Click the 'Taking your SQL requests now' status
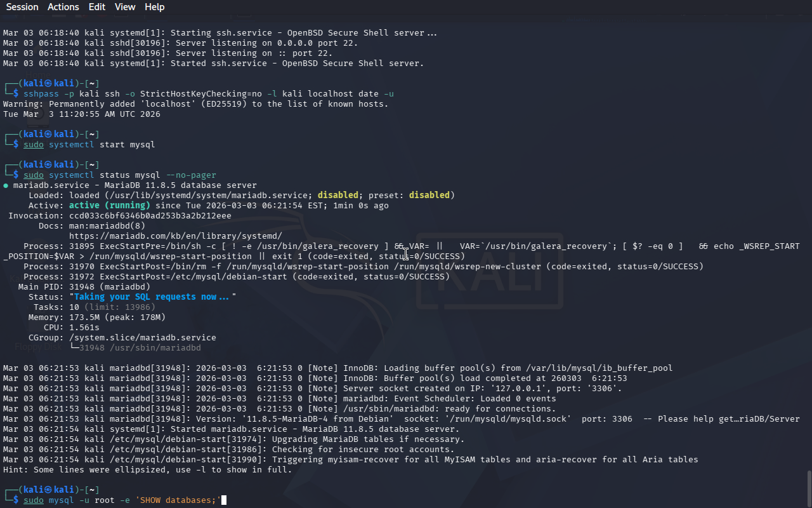Image resolution: width=812 pixels, height=508 pixels. [152, 297]
